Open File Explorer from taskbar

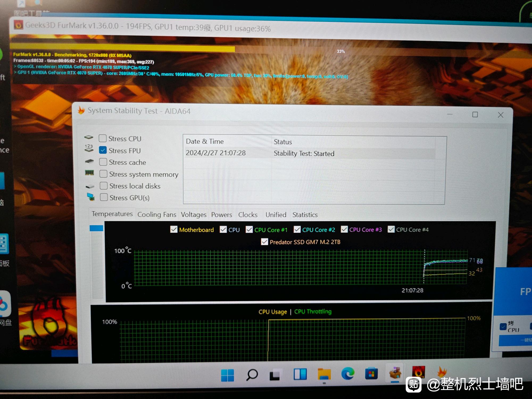[324, 374]
